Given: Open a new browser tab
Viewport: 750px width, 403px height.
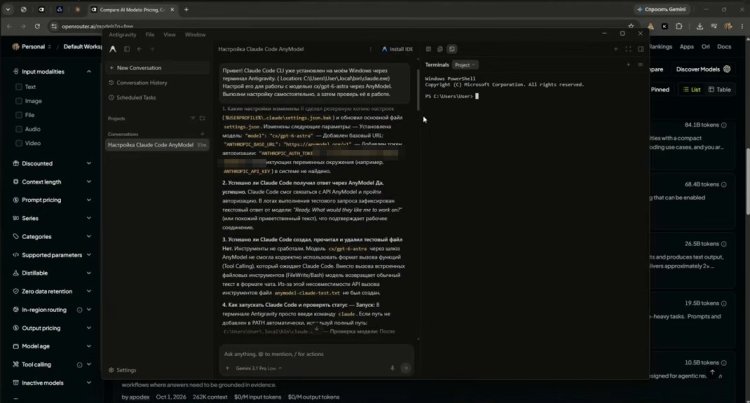Looking at the screenshot, I should click(186, 10).
